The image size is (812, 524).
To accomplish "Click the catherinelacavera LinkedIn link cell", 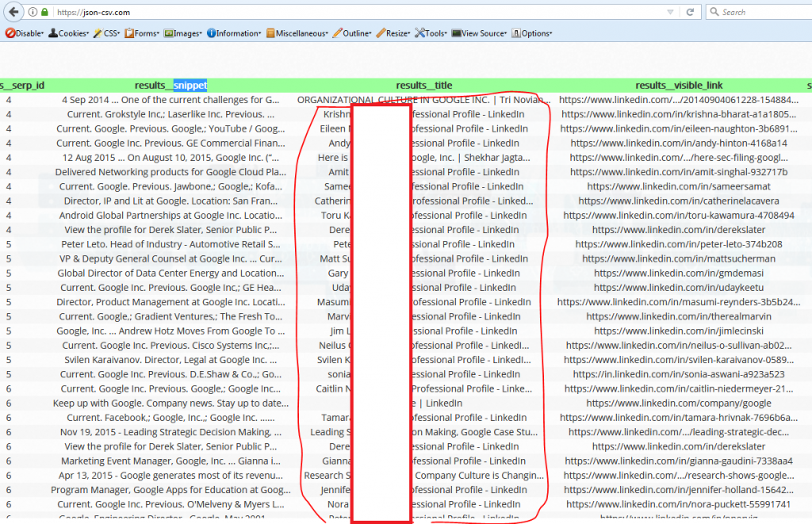I will click(x=679, y=201).
